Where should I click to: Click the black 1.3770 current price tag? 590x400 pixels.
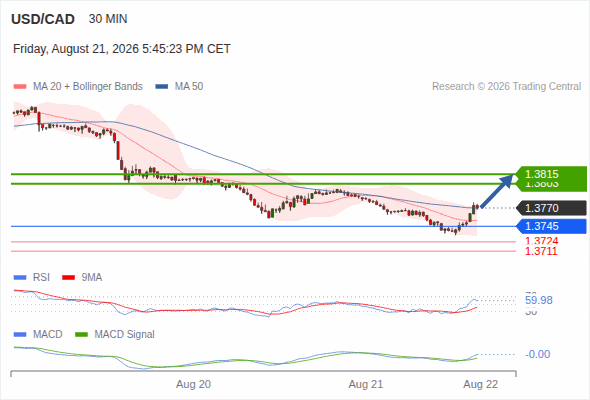551,208
